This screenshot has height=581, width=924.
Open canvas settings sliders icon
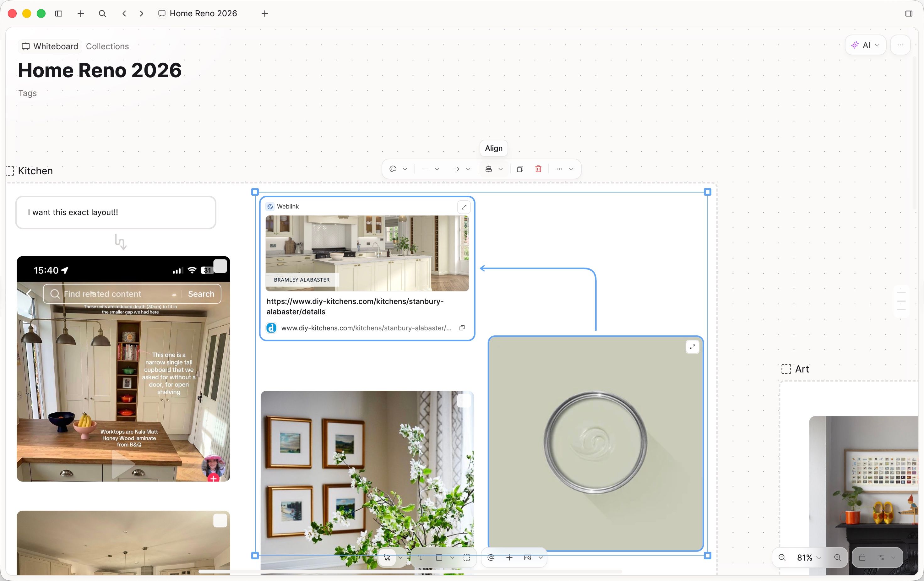coord(881,557)
